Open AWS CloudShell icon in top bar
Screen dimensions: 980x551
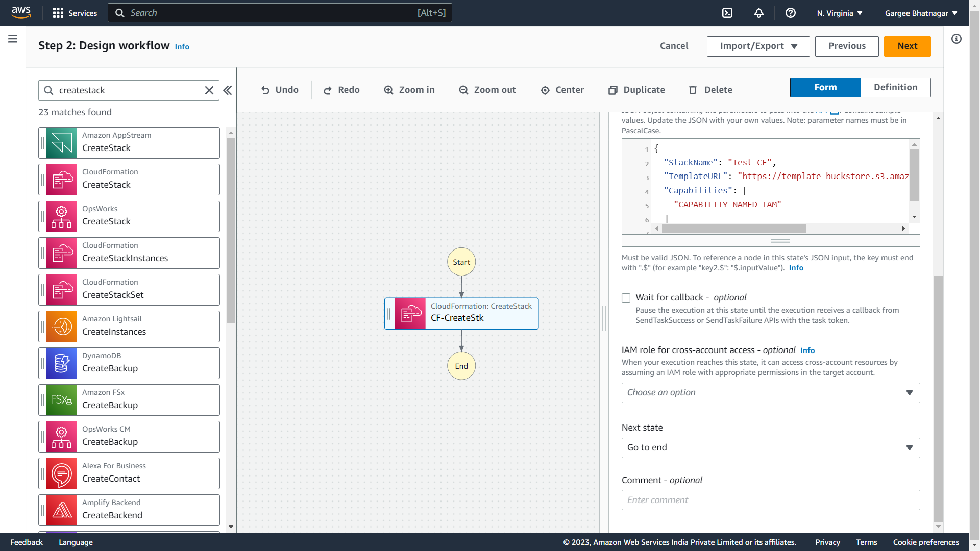click(x=727, y=13)
